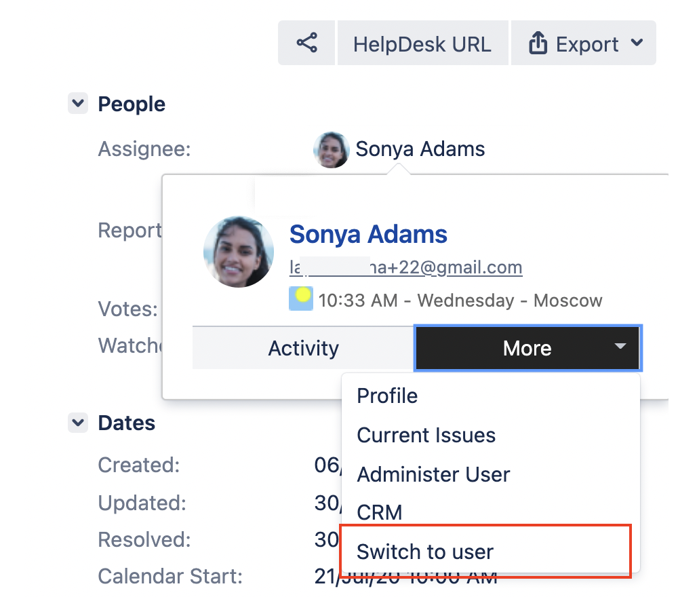Click the More button caret arrow
The image size is (678, 616).
[620, 347]
